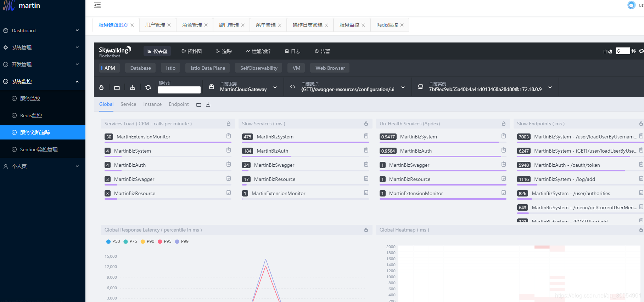Open Sentinel流控管理 in the sidebar
This screenshot has width=644, height=302.
click(x=43, y=149)
